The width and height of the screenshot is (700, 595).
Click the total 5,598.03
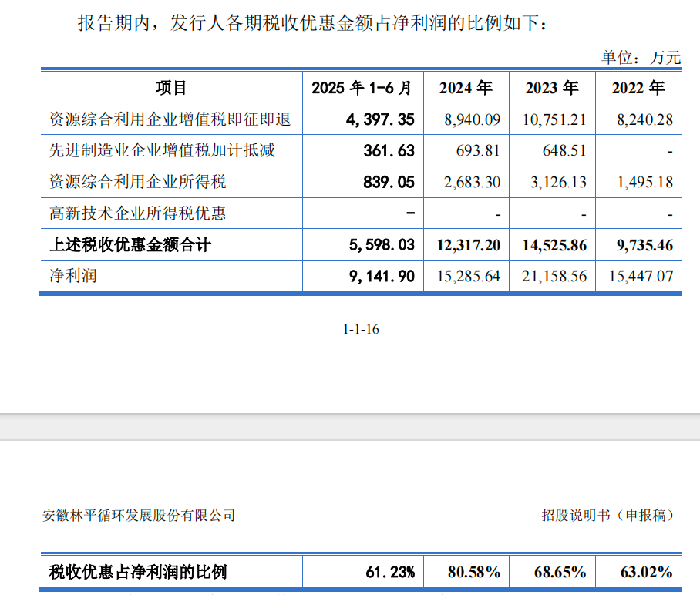click(x=382, y=245)
